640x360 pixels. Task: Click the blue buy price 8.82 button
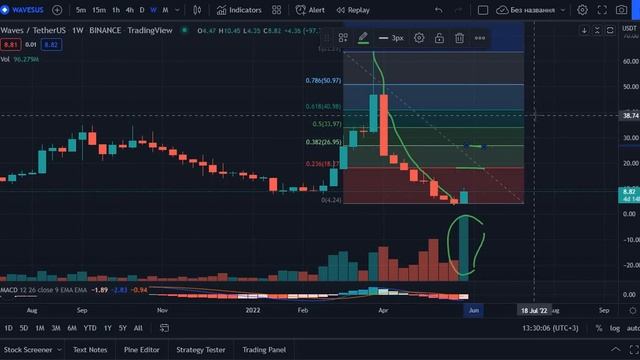51,44
